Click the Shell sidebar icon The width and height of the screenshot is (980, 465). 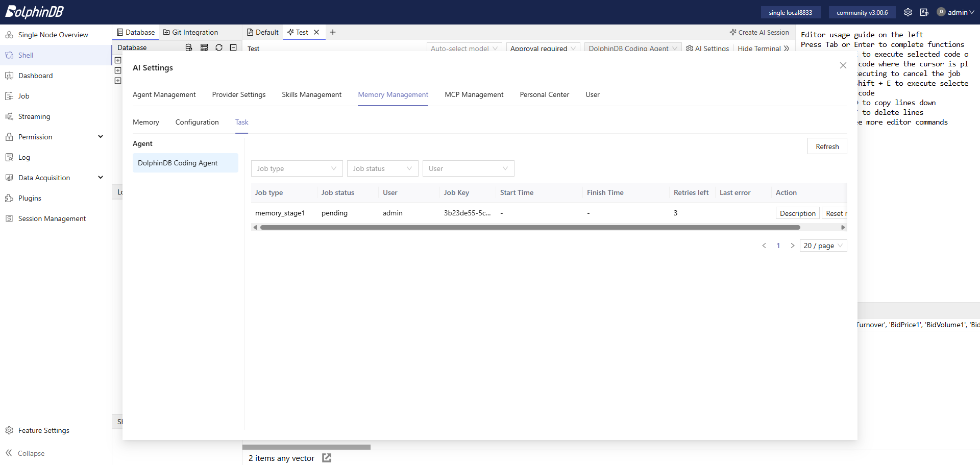click(x=9, y=55)
